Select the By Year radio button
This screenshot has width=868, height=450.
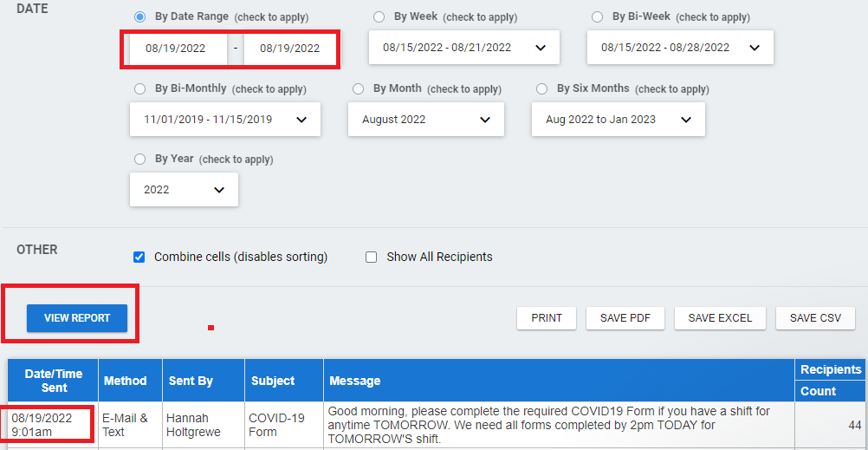coord(140,160)
